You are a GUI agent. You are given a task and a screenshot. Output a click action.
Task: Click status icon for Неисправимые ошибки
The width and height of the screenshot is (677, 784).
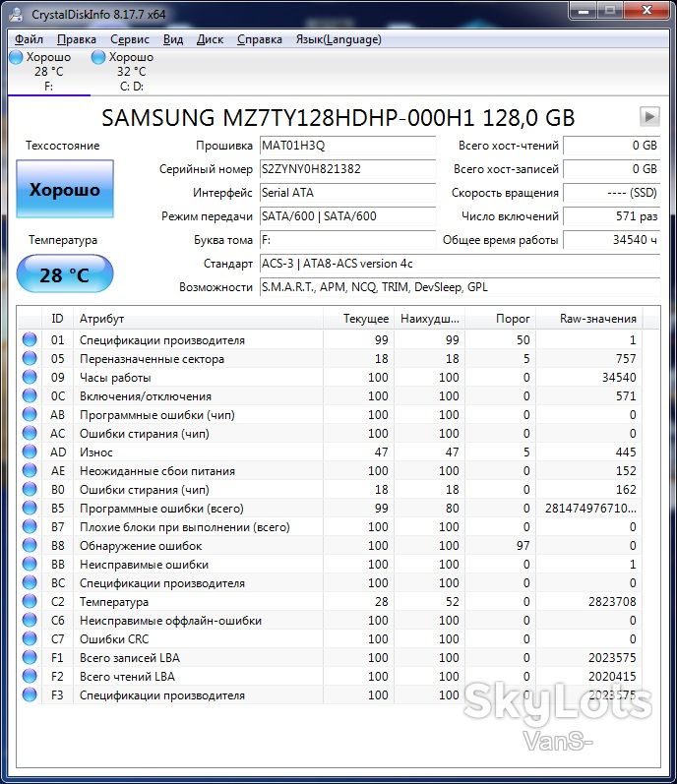point(30,564)
